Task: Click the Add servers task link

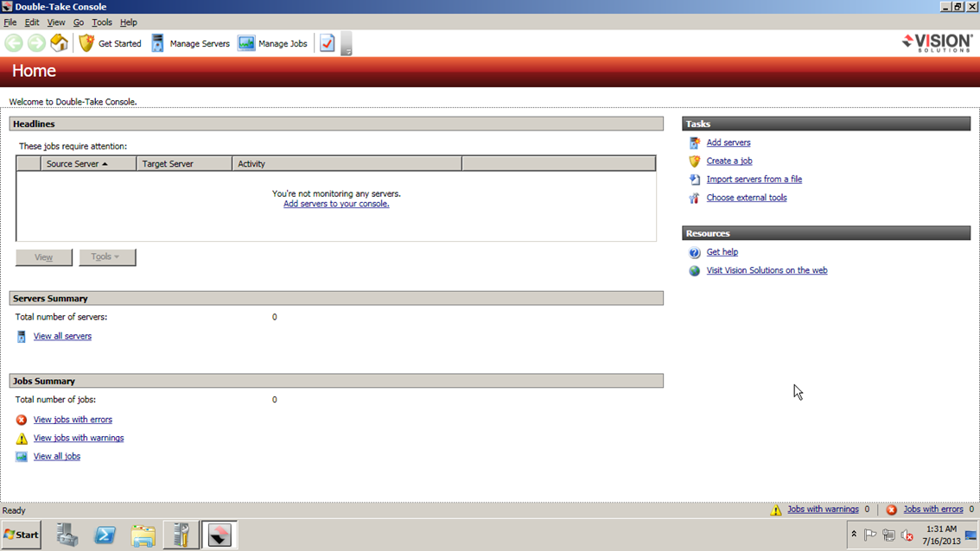Action: [729, 143]
